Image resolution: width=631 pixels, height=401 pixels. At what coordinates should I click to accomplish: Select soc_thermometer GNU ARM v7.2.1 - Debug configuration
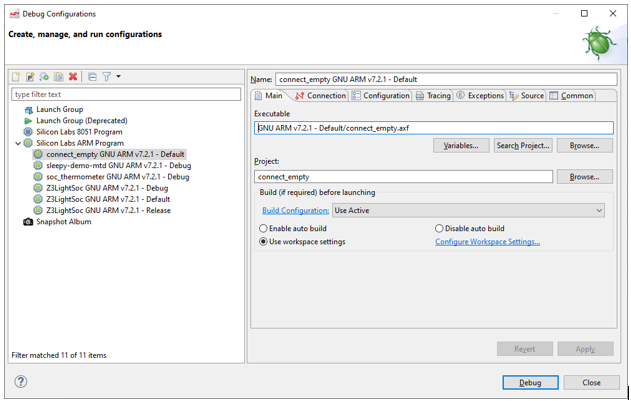click(118, 177)
